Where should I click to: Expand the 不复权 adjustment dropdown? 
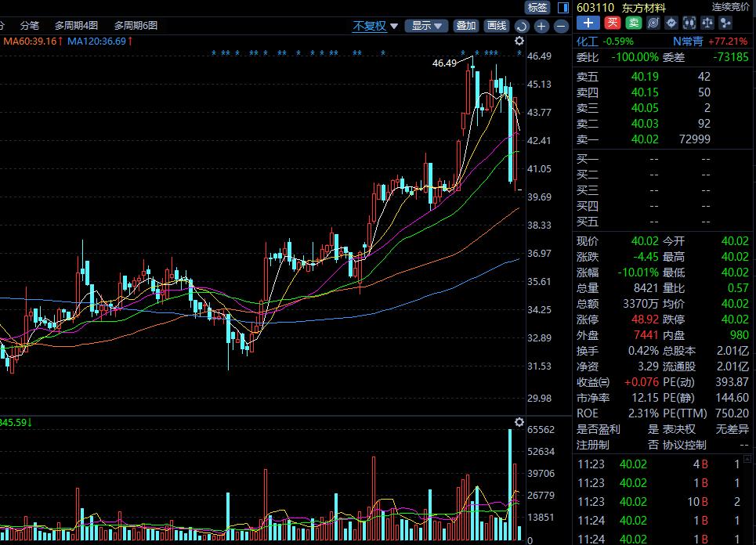(375, 26)
